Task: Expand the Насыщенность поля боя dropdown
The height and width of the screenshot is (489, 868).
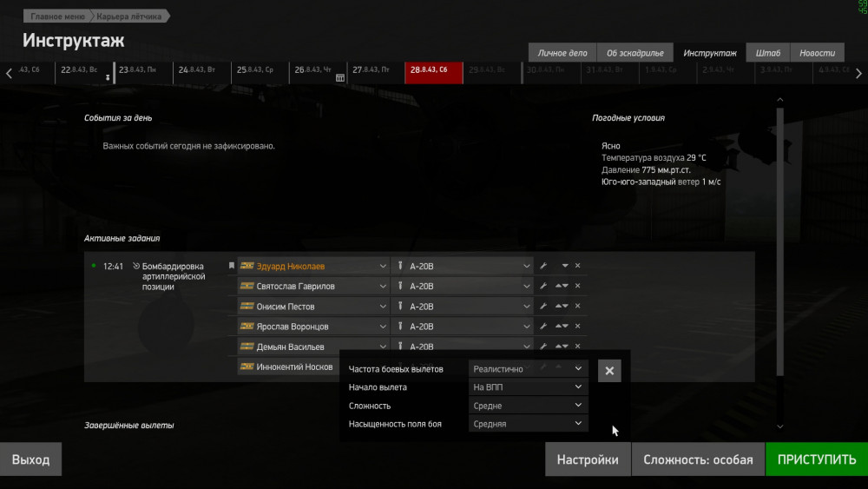Action: (x=528, y=424)
